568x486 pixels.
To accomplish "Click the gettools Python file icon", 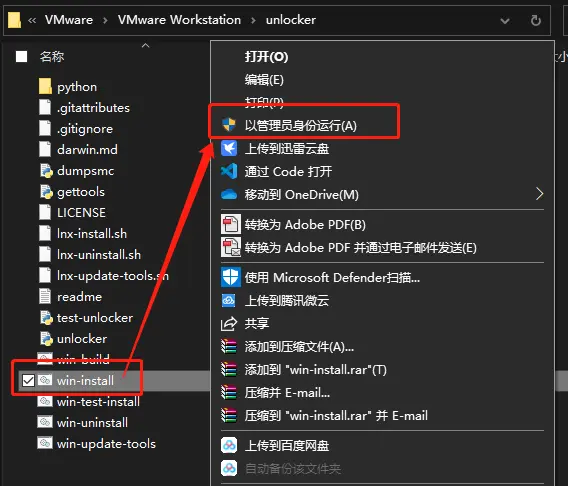I will pyautogui.click(x=46, y=192).
